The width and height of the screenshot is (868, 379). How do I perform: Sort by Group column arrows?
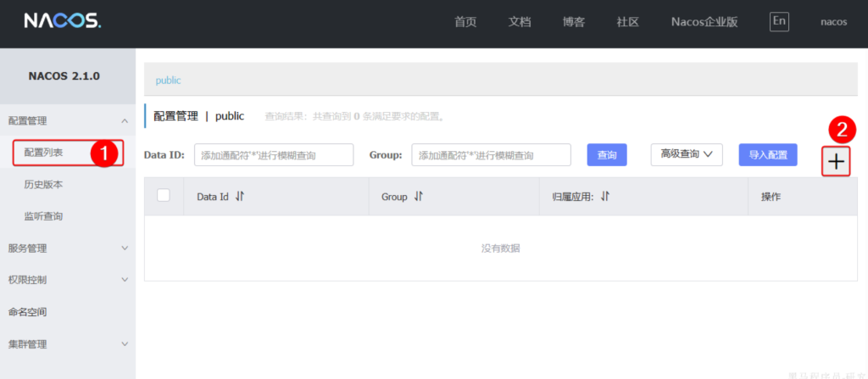[419, 197]
